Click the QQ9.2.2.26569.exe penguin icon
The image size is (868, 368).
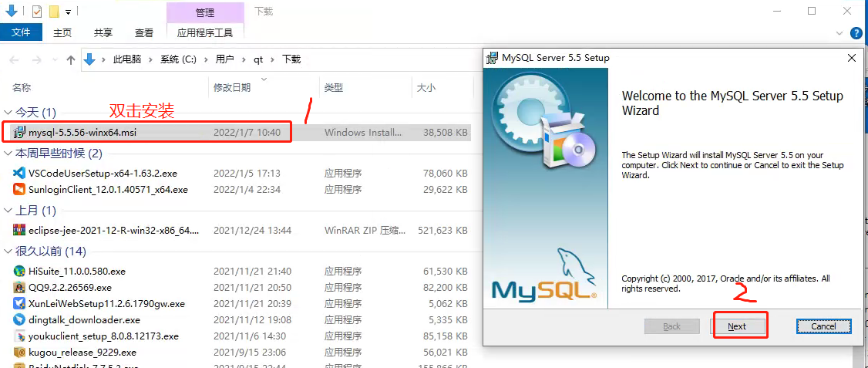[19, 287]
